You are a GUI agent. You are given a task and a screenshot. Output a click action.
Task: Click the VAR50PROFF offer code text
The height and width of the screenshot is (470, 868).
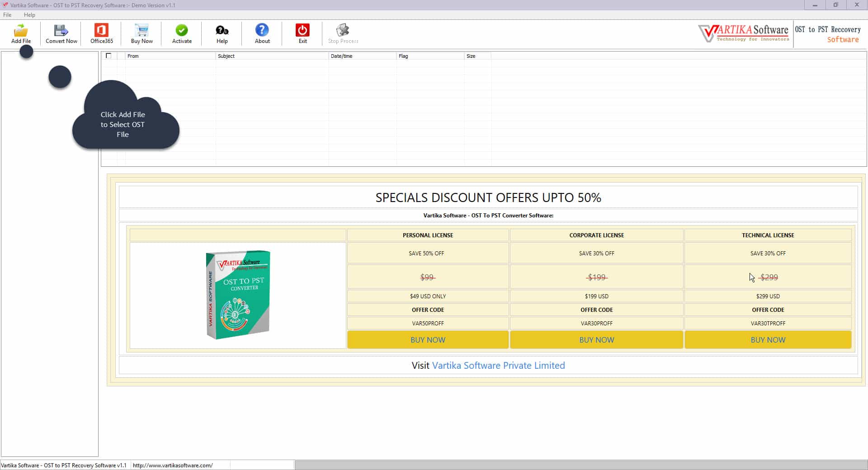428,324
